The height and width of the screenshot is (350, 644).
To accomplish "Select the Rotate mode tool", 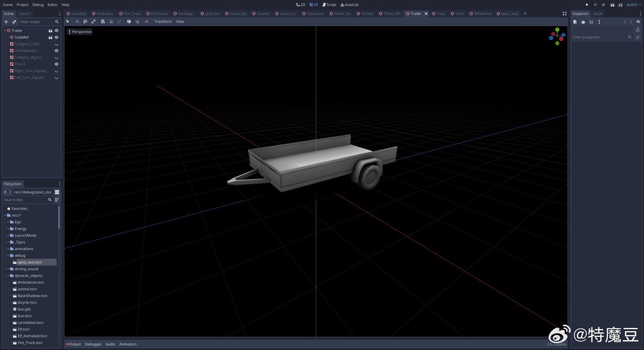I will 85,21.
